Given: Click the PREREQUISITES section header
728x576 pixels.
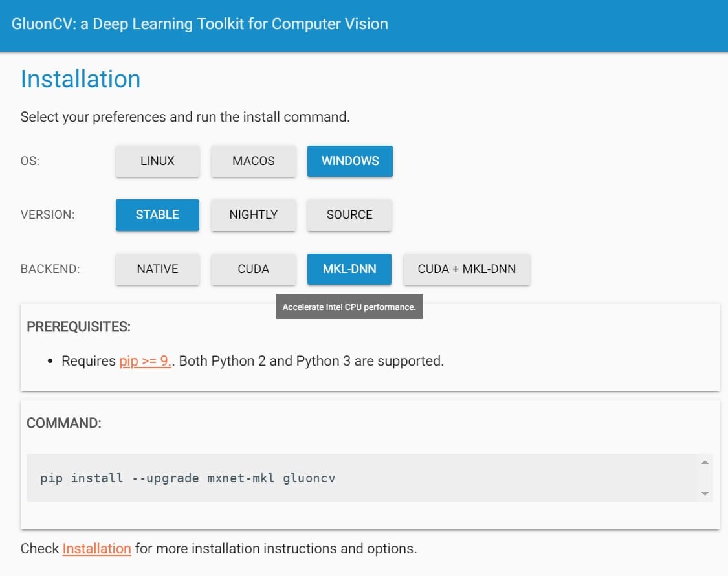Looking at the screenshot, I should tap(78, 327).
